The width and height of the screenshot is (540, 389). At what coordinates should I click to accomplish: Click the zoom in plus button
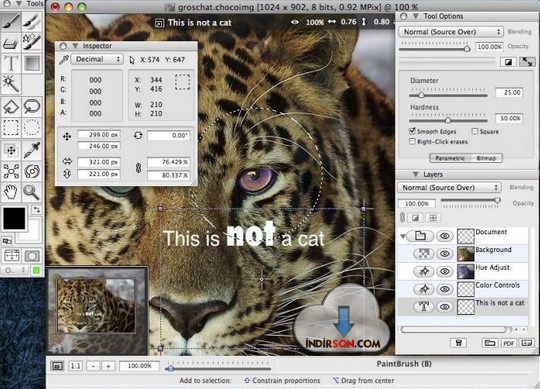[108, 366]
